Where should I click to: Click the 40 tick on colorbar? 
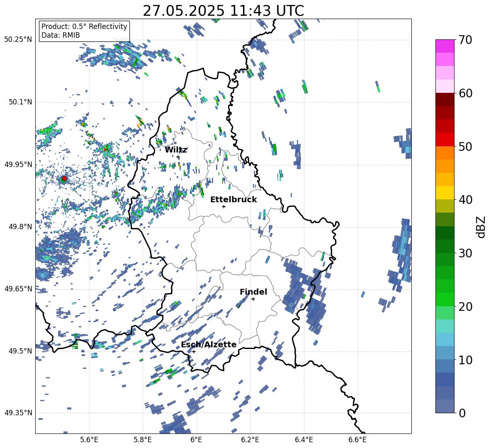point(465,200)
